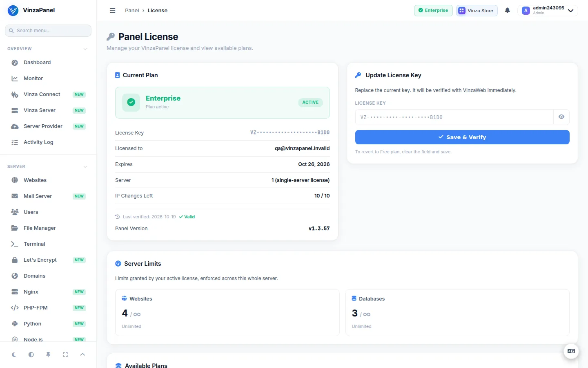The image size is (588, 368).
Task: Navigate to Domains
Action: (48, 276)
